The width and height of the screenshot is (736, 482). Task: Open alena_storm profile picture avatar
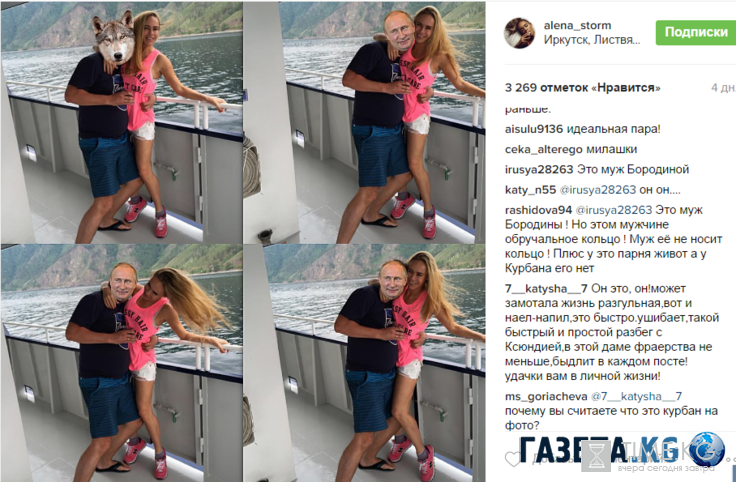(x=519, y=33)
